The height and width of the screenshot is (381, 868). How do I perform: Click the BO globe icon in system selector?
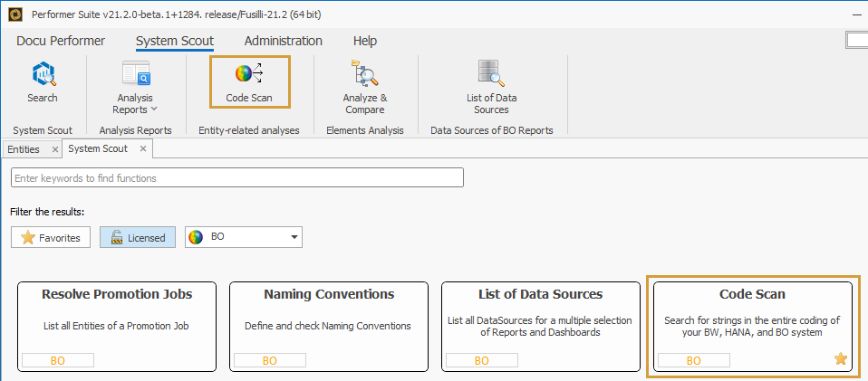[195, 237]
